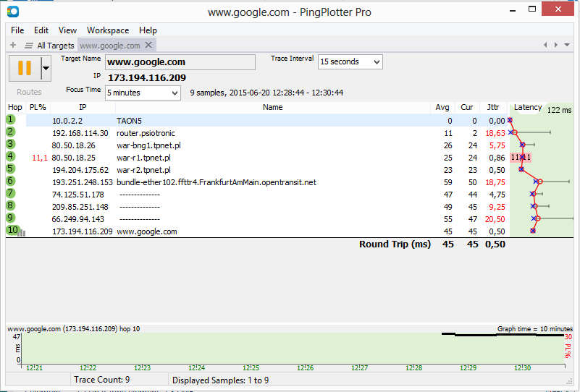The height and width of the screenshot is (392, 580).
Task: Select hop 10 green circle icon
Action: pyautogui.click(x=12, y=230)
